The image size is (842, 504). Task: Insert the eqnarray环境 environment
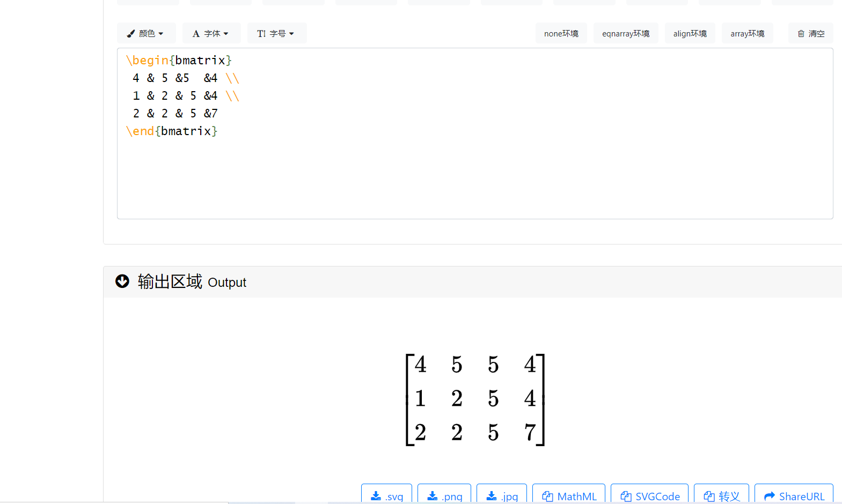click(x=626, y=33)
